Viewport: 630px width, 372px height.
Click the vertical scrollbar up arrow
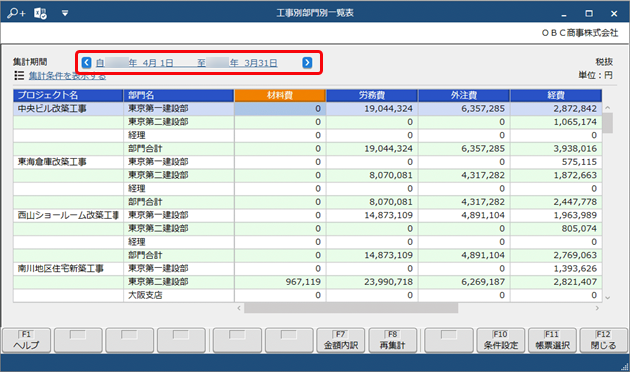pos(608,108)
